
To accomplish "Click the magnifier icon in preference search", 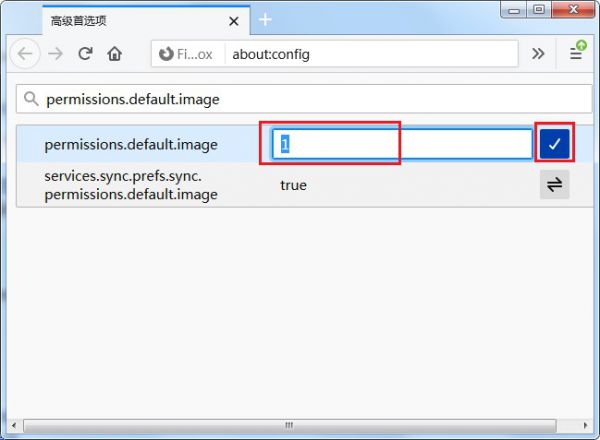I will (31, 99).
